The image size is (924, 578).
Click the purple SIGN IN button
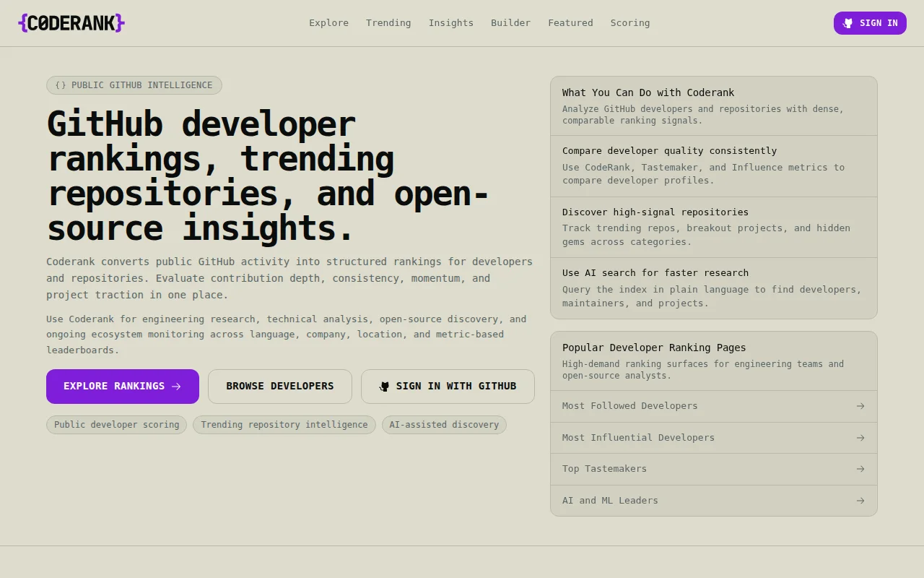tap(870, 23)
